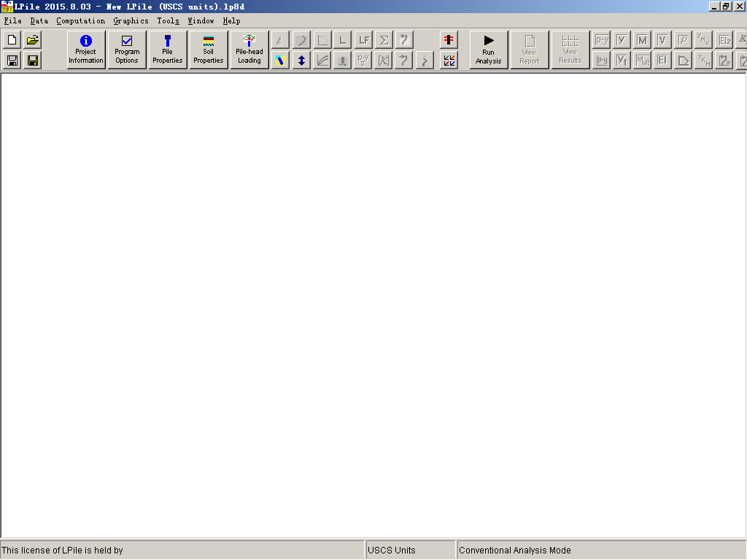Plot soil reaction with p icon

684,40
